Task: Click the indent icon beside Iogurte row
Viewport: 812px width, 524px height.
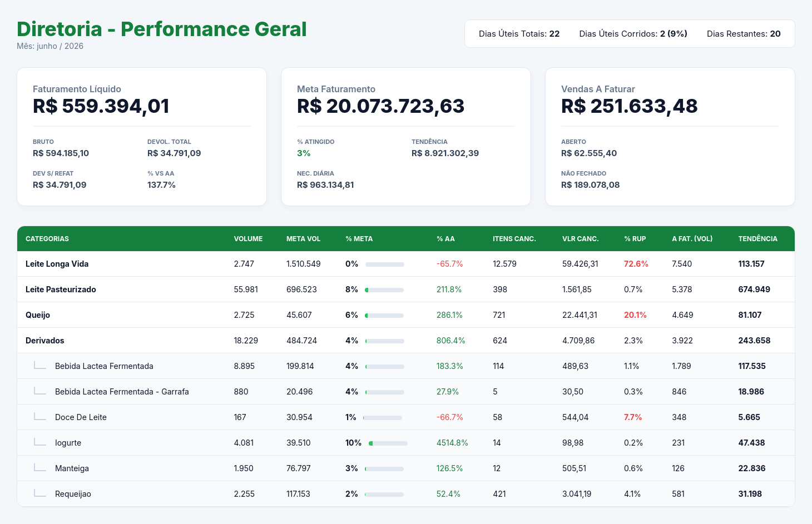Action: [40, 442]
